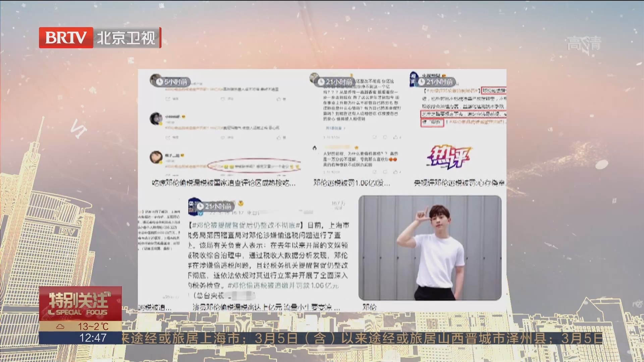Toggle like on the first comment
The image size is (644, 362).
278,99
